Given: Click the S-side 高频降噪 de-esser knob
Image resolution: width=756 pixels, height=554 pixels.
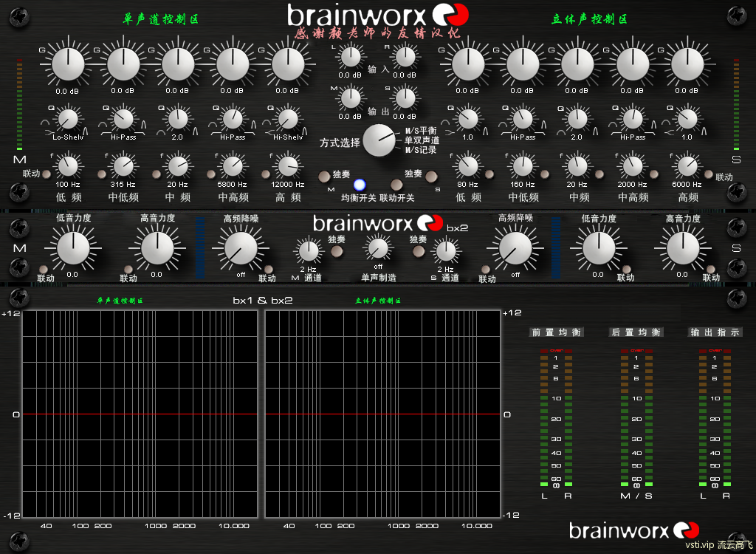Looking at the screenshot, I should pyautogui.click(x=515, y=248).
